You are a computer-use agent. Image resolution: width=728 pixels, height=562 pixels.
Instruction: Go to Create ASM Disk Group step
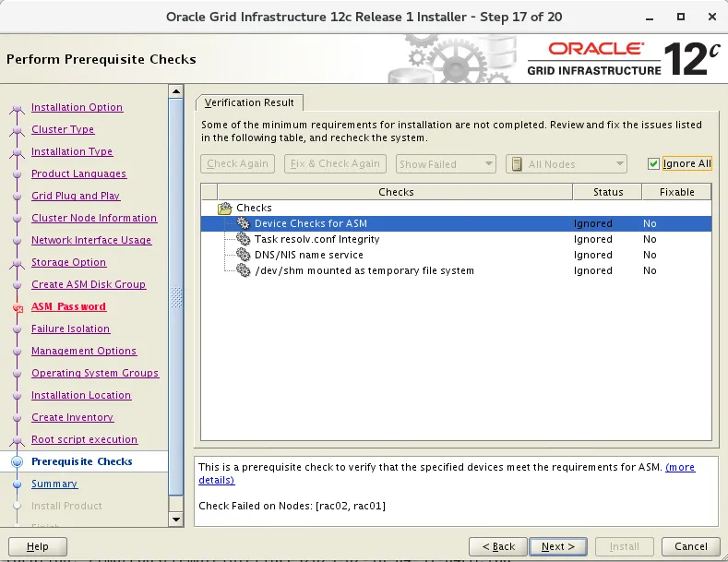pyautogui.click(x=89, y=285)
